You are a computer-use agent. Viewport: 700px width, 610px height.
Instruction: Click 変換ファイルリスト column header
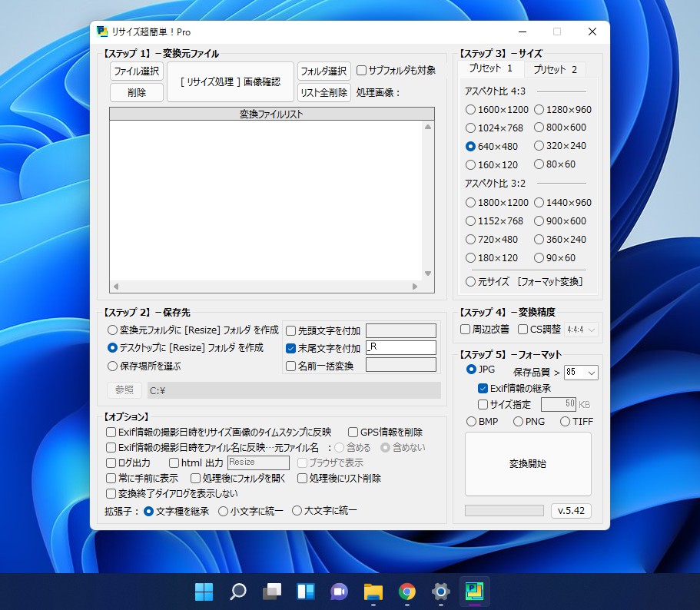(x=272, y=114)
